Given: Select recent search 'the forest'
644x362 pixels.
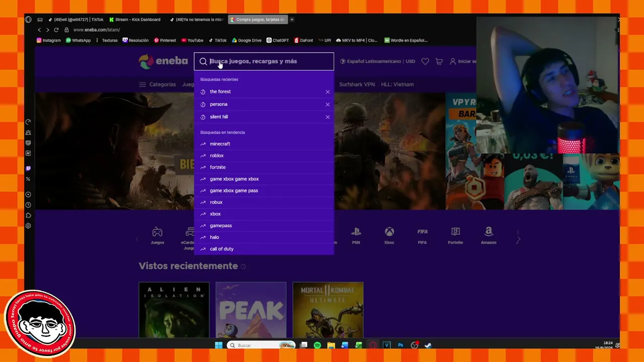Looking at the screenshot, I should click(264, 92).
